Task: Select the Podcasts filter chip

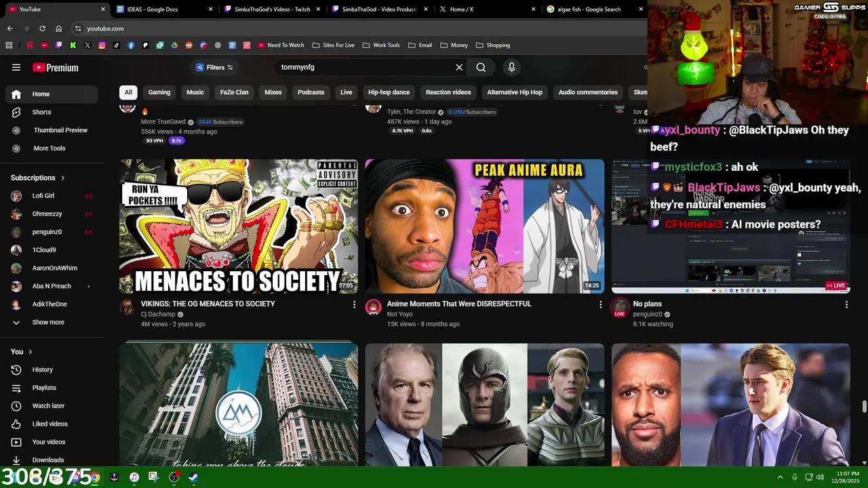Action: click(x=311, y=92)
